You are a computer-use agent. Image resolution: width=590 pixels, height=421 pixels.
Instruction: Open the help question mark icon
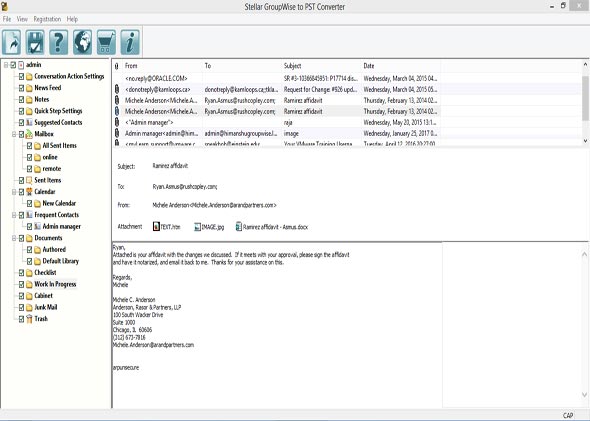(x=59, y=42)
